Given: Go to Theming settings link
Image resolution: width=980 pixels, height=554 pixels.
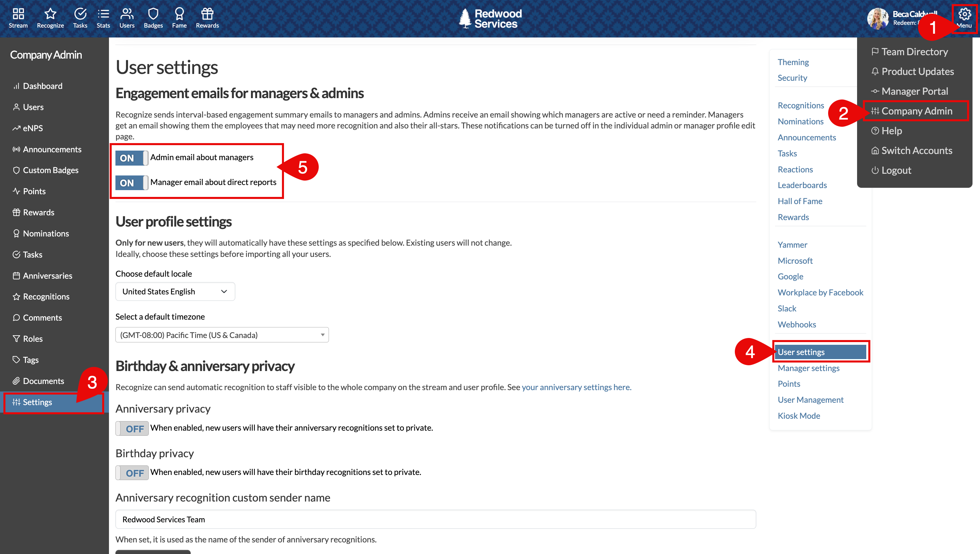Looking at the screenshot, I should (x=793, y=62).
